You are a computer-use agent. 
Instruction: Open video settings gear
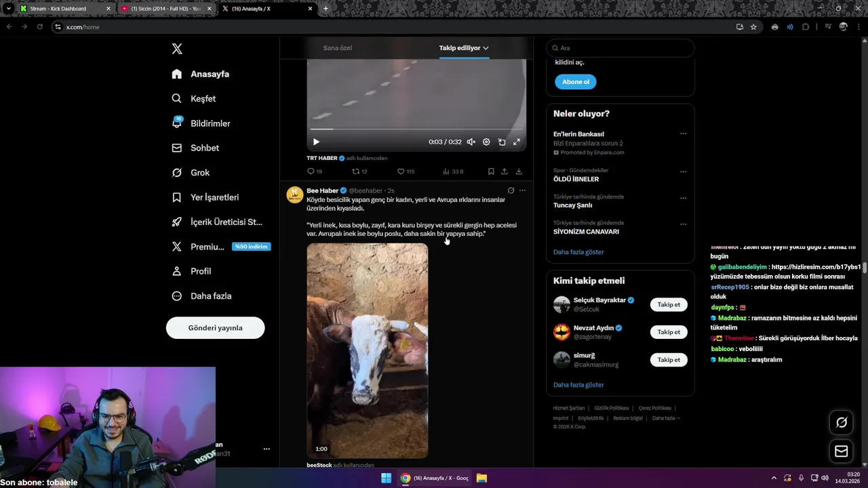[x=486, y=142]
